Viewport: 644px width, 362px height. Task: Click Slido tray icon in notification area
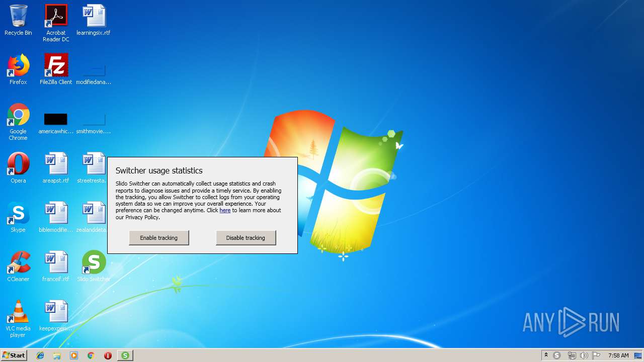pyautogui.click(x=557, y=355)
